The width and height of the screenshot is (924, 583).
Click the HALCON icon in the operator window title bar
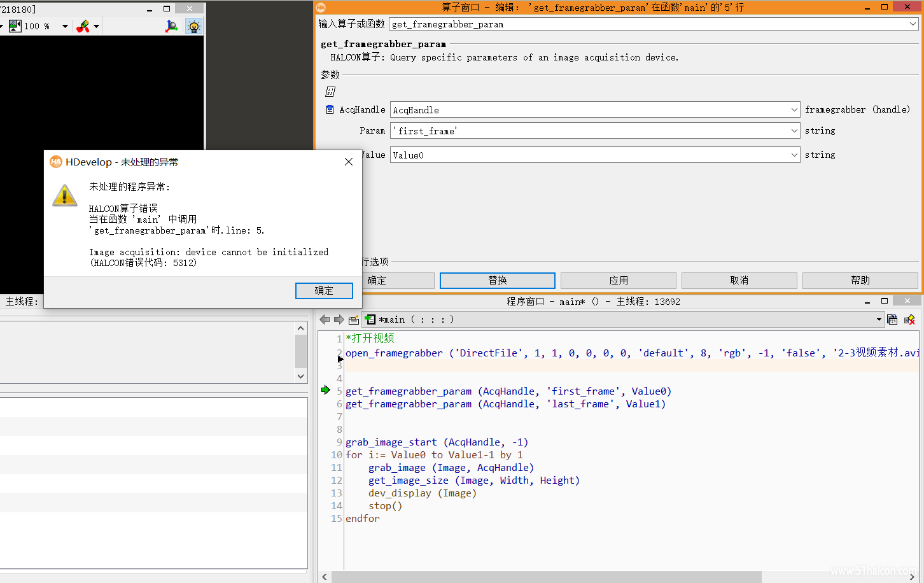321,8
